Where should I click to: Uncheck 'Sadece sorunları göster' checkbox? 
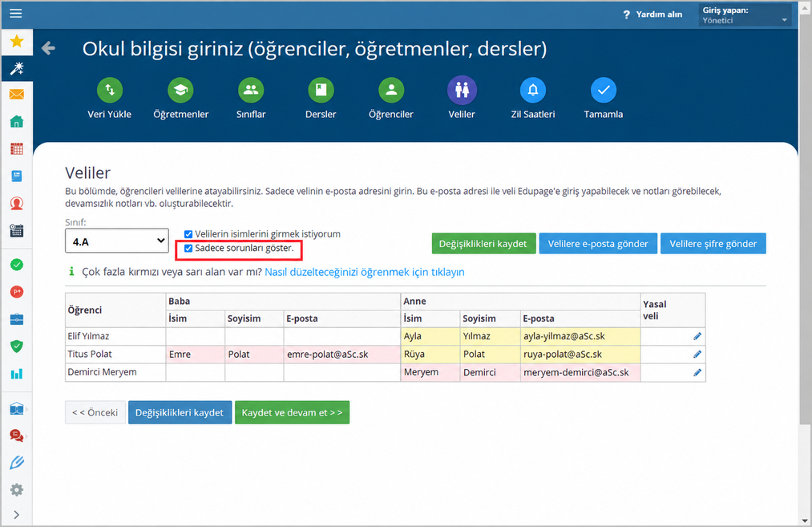[188, 248]
